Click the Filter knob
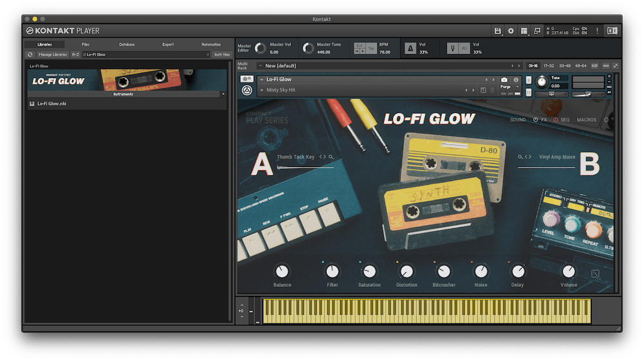The image size is (644, 361). [x=332, y=271]
